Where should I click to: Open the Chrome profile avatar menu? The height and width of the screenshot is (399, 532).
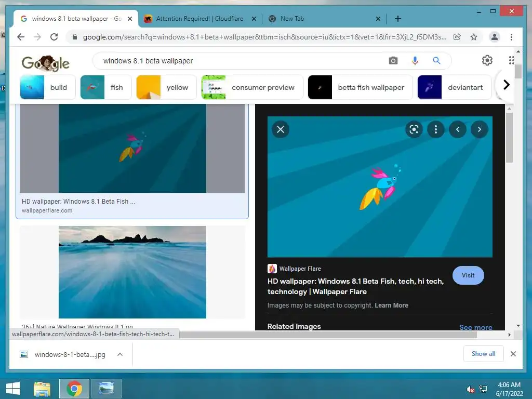click(495, 37)
